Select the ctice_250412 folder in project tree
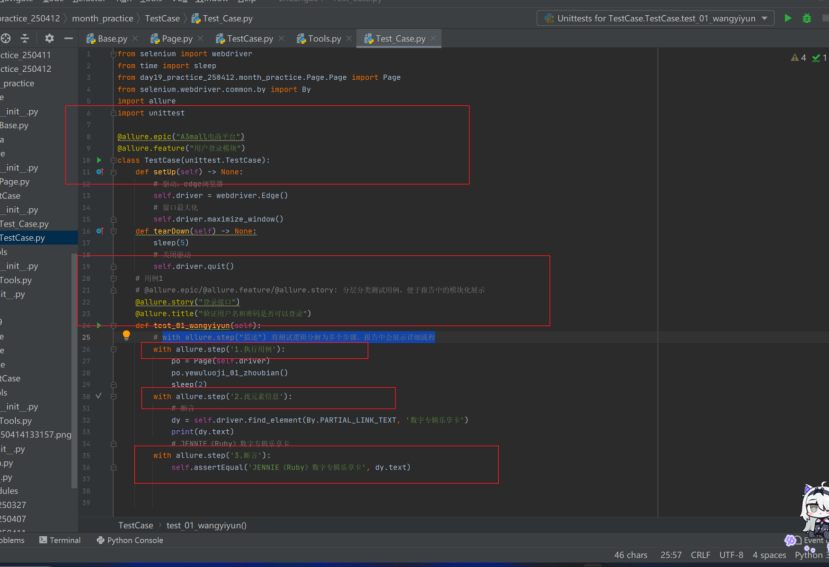This screenshot has height=567, width=829. tap(25, 69)
